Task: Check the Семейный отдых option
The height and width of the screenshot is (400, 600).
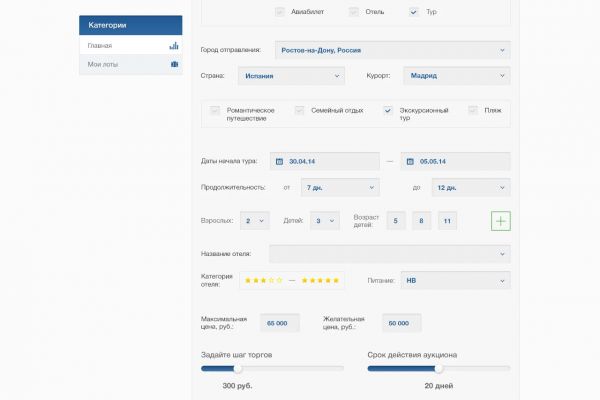Action: pos(299,111)
